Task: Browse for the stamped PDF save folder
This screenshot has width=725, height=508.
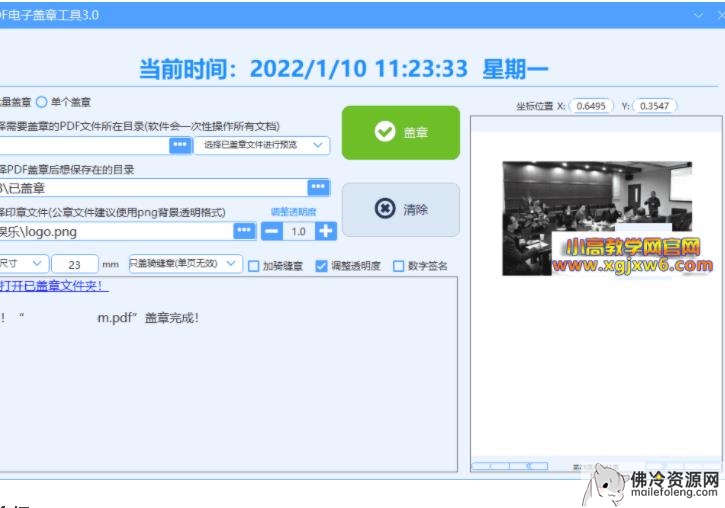Action: 318,187
